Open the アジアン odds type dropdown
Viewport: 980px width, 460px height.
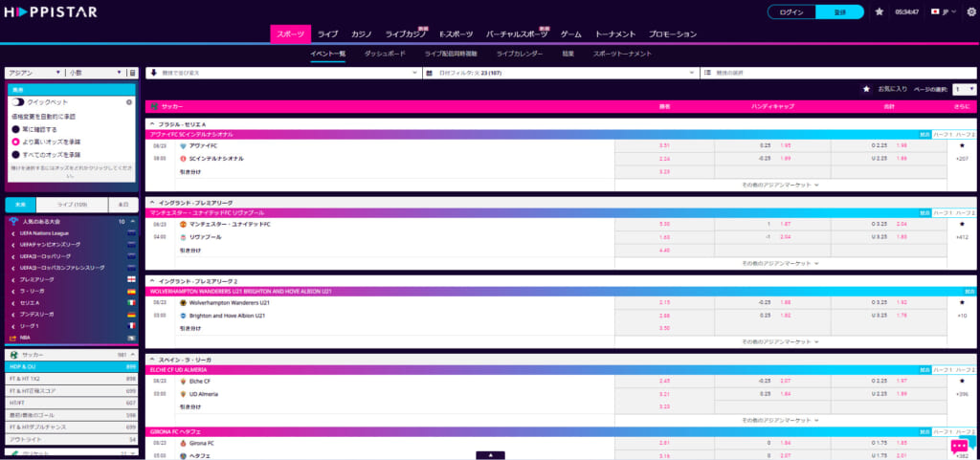coord(33,73)
